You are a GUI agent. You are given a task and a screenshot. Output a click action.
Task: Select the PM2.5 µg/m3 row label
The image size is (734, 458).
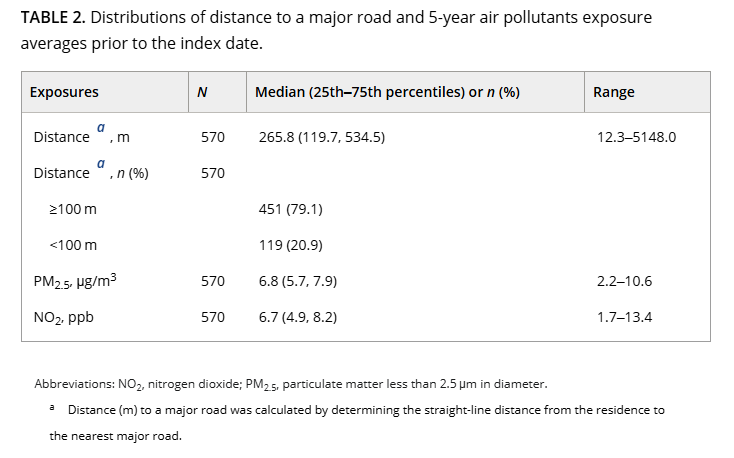coord(75,281)
